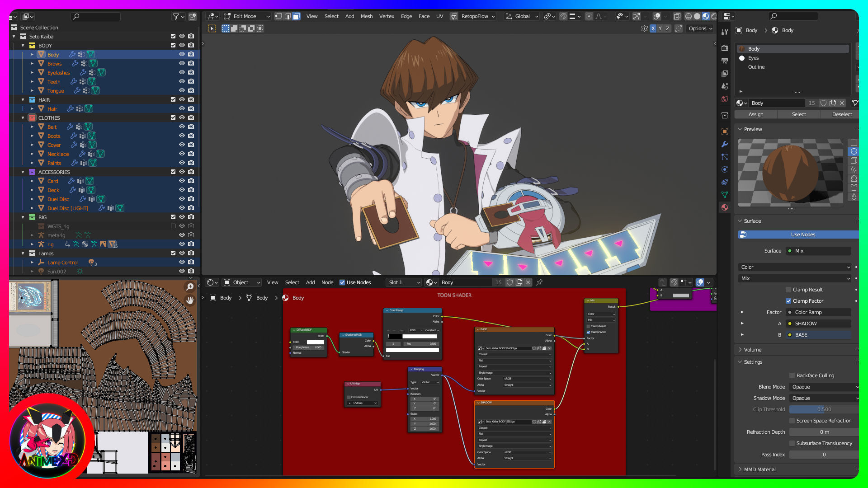Open the Node menu in node editor

click(x=327, y=282)
